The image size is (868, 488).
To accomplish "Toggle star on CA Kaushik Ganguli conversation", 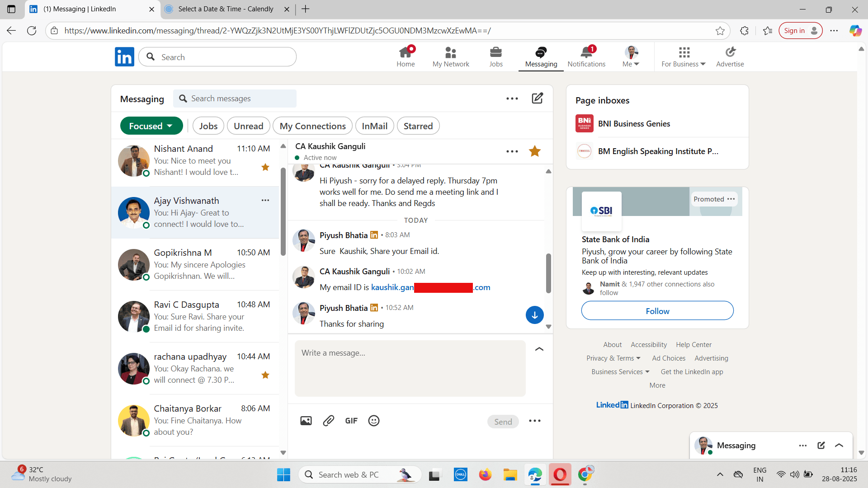I will pyautogui.click(x=535, y=151).
